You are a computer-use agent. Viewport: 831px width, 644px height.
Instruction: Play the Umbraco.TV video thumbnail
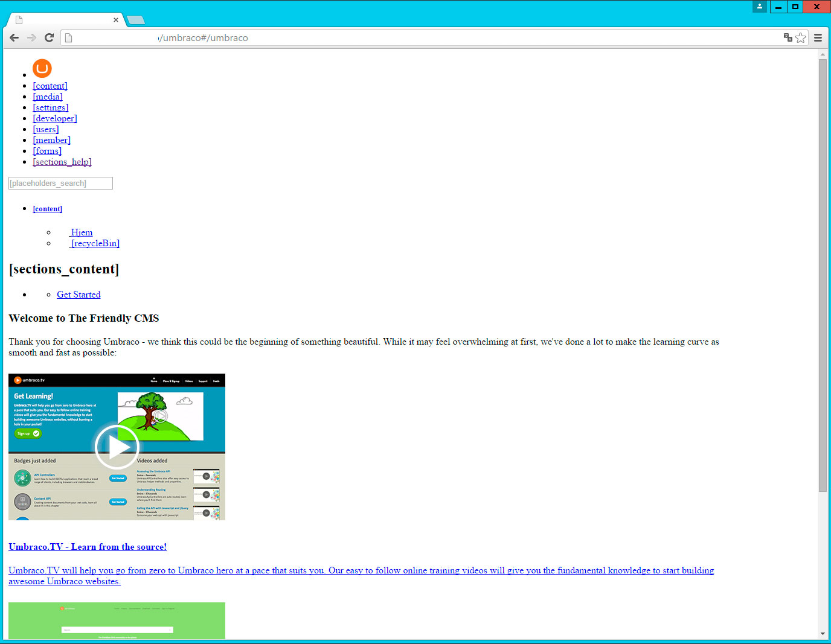(117, 447)
